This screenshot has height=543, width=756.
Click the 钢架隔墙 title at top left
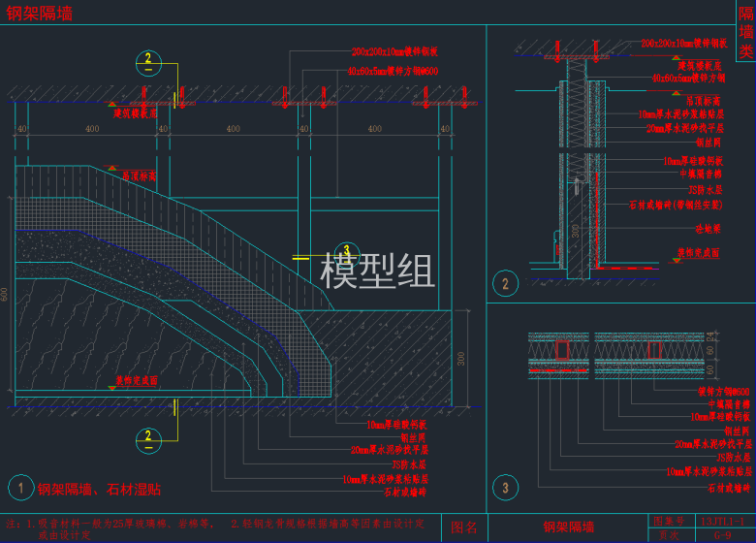tap(39, 14)
